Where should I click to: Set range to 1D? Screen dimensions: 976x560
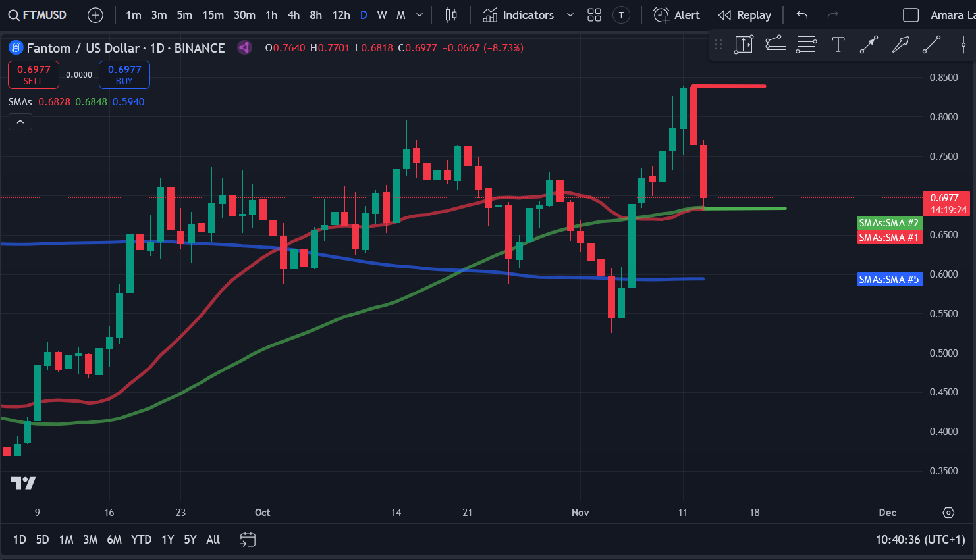click(20, 540)
